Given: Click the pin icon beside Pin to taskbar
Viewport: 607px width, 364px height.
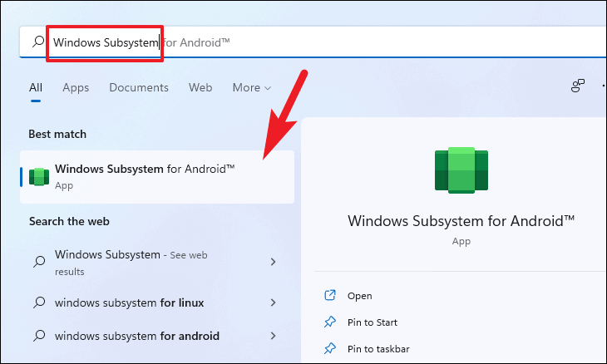Looking at the screenshot, I should pyautogui.click(x=330, y=348).
